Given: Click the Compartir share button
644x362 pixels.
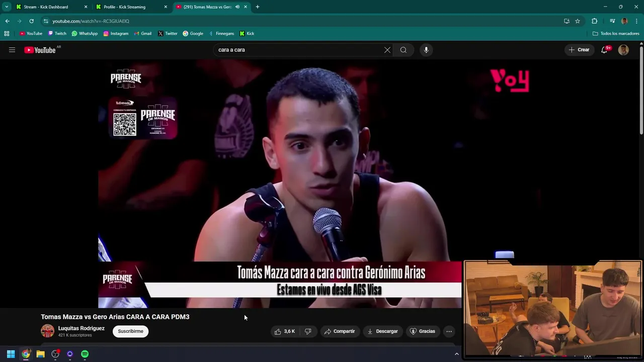Looking at the screenshot, I should (340, 331).
